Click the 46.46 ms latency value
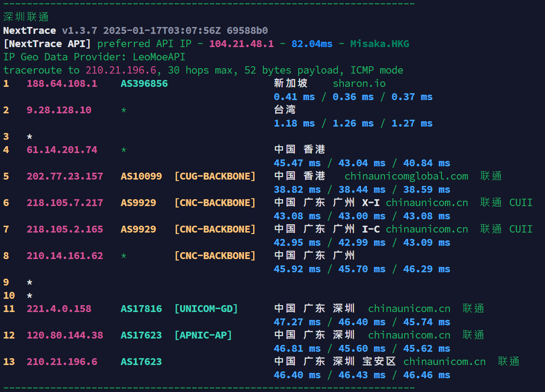 click(427, 375)
